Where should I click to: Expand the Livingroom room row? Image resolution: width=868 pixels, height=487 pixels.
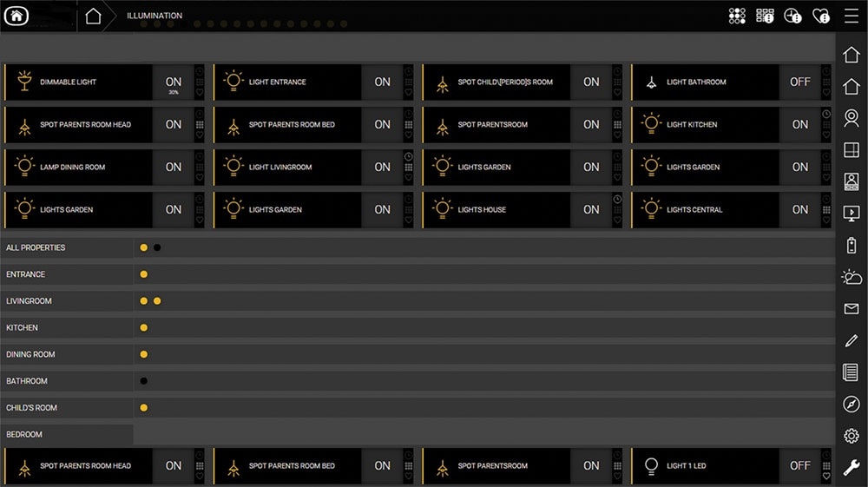point(30,301)
